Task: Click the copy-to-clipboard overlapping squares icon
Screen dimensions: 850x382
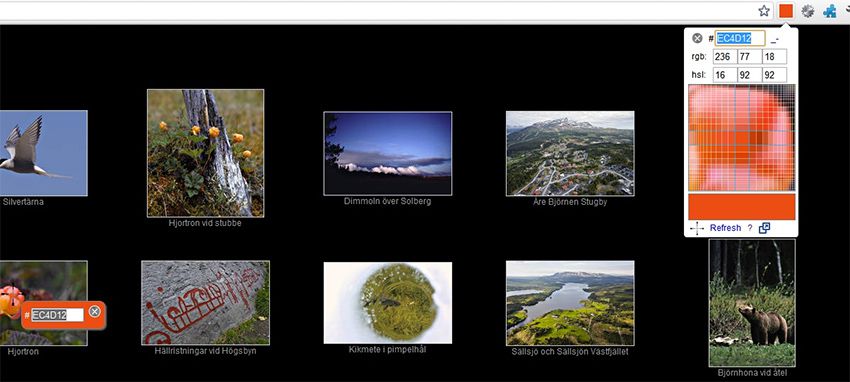Action: [764, 228]
